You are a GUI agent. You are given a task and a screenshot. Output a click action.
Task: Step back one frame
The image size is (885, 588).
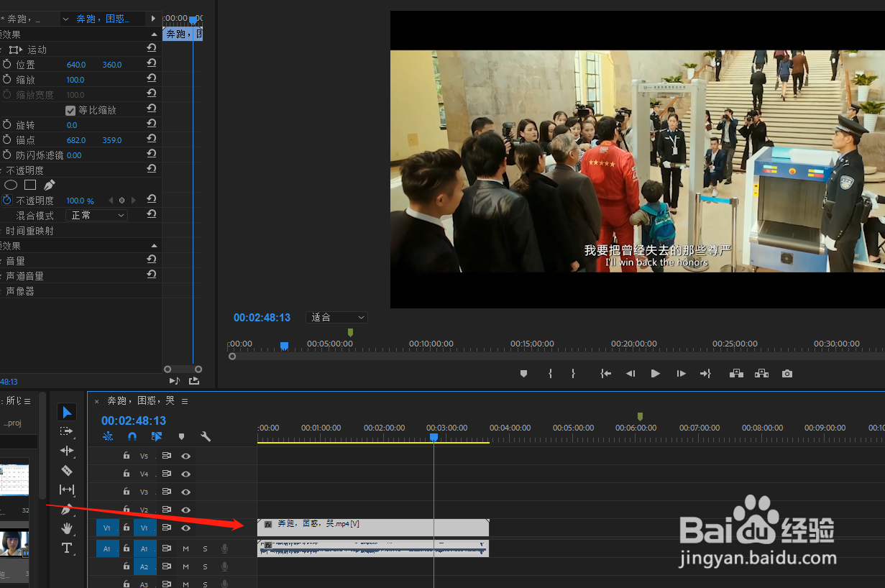click(x=630, y=374)
